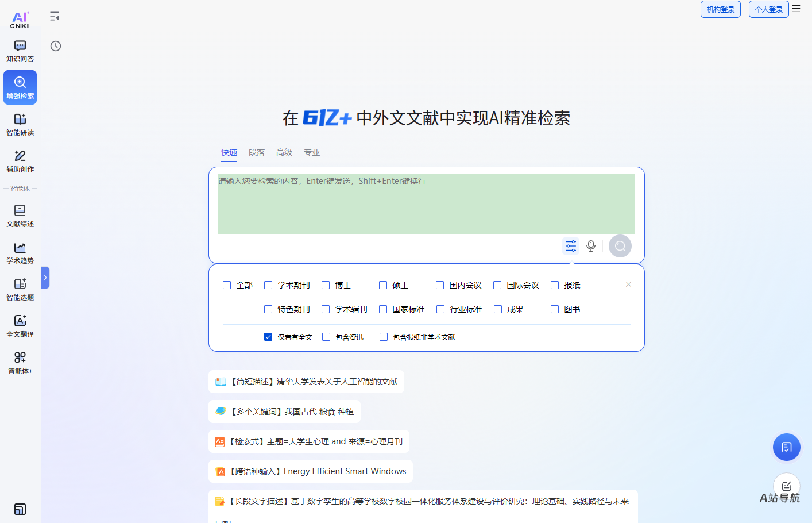Tick the 国内会议 checkbox

click(x=440, y=285)
